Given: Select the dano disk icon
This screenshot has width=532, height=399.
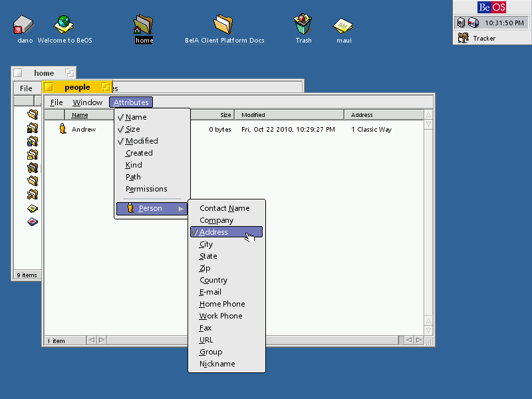Looking at the screenshot, I should [24, 23].
